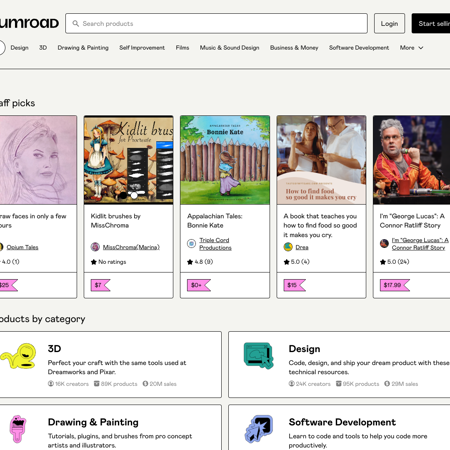The height and width of the screenshot is (450, 450).
Task: Click the blue Software Development icon
Action: pos(259,429)
